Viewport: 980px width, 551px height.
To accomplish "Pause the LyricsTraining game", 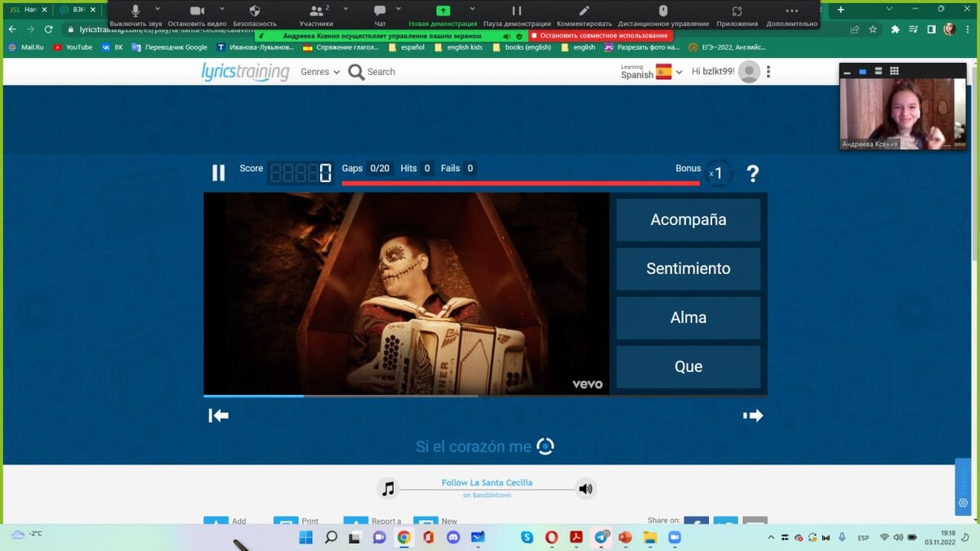I will [x=218, y=173].
